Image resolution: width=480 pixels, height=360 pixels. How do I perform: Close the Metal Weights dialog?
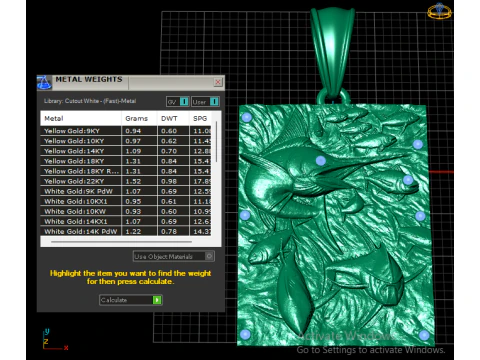[218, 82]
